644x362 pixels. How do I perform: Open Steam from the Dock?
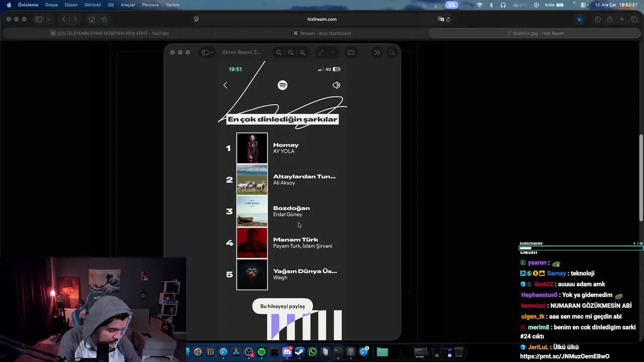pyautogui.click(x=300, y=352)
